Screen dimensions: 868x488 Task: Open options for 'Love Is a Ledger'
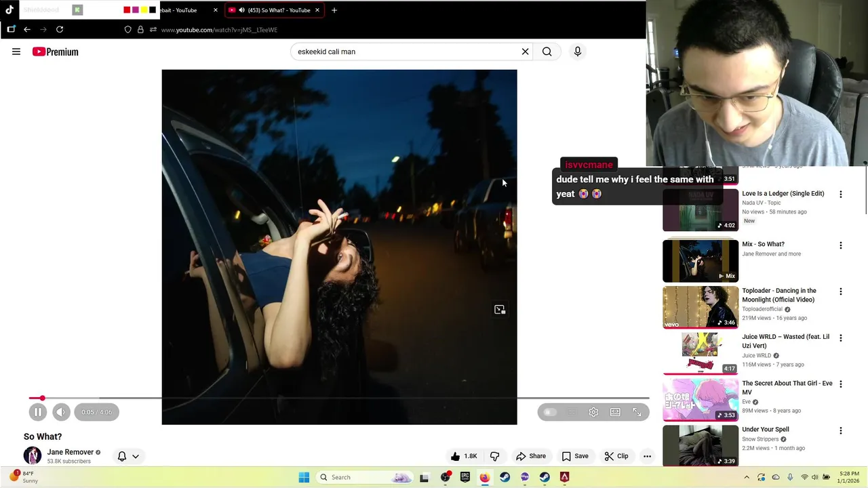841,195
